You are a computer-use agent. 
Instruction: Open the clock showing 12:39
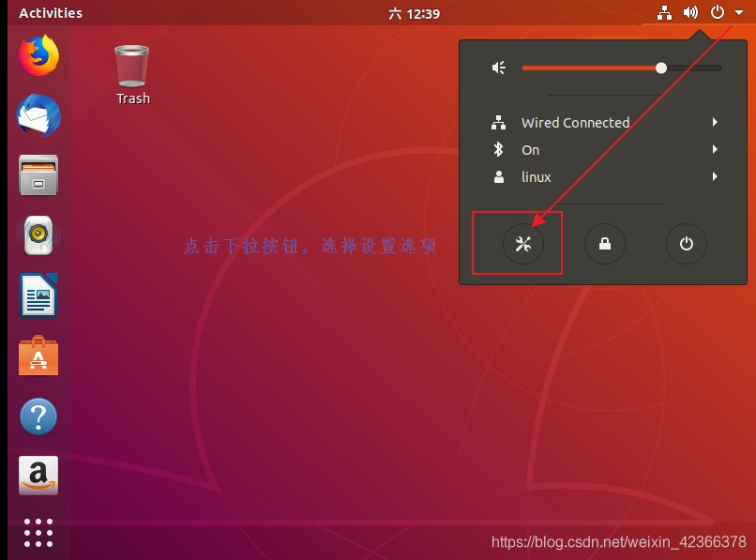415,13
